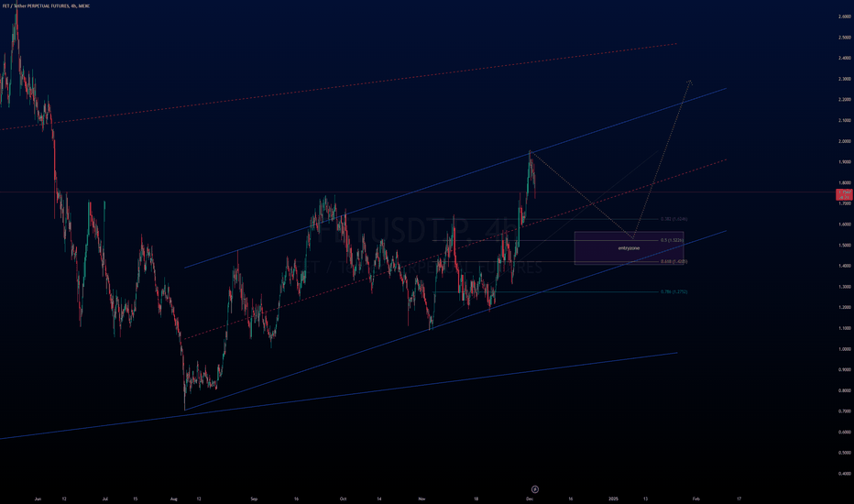The height and width of the screenshot is (504, 854).
Task: Click the 0.786 Fibonacci level label
Action: [673, 292]
